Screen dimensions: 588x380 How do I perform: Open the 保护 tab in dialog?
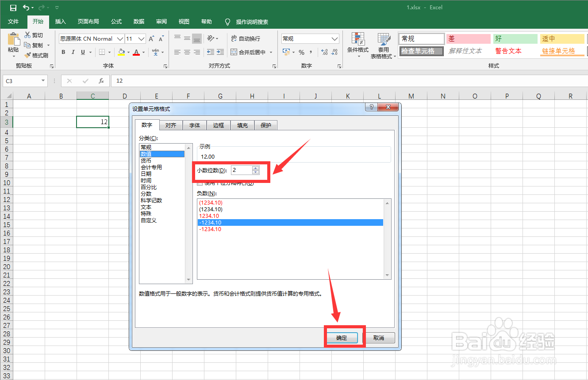pos(266,125)
